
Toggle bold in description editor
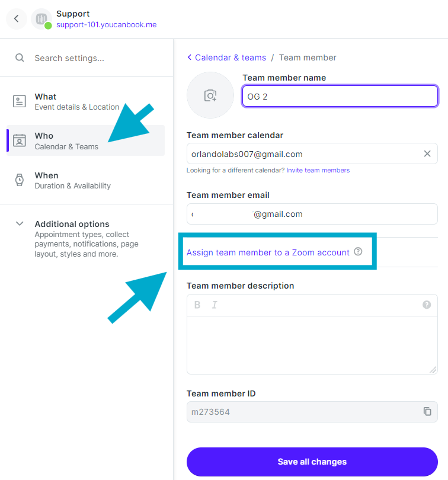pos(197,305)
